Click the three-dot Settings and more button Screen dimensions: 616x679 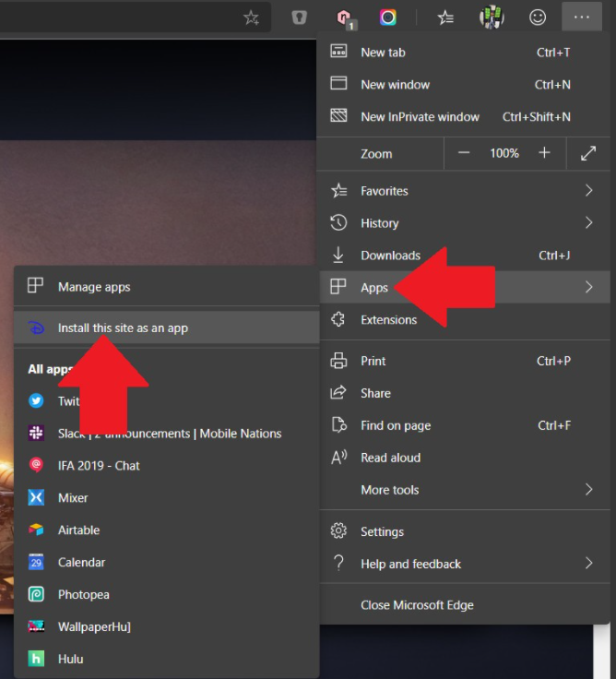tap(581, 17)
